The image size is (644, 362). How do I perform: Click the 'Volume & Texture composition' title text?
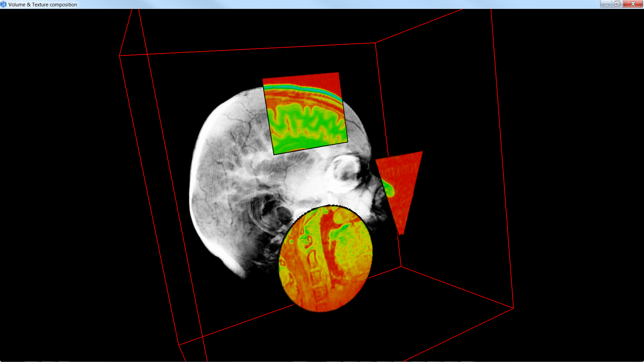tap(43, 5)
